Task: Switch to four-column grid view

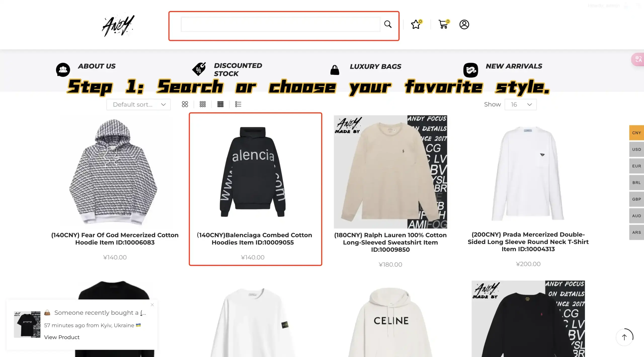Action: click(x=220, y=104)
